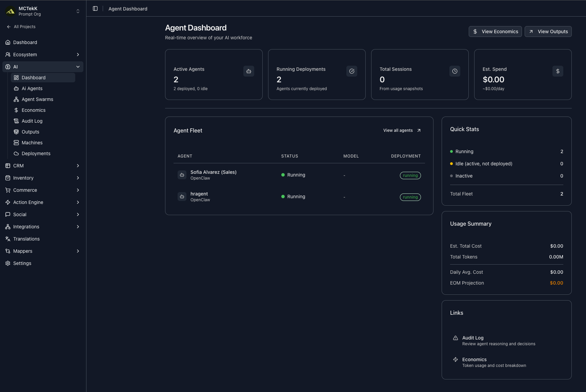The width and height of the screenshot is (586, 392).
Task: Open the MCTekK organization switcher
Action: 78,11
